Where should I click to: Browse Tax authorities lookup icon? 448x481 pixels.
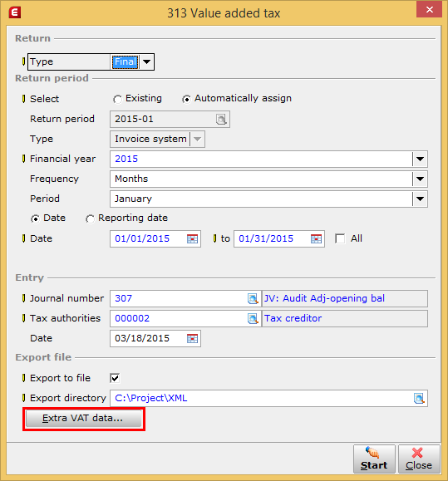pyautogui.click(x=253, y=318)
